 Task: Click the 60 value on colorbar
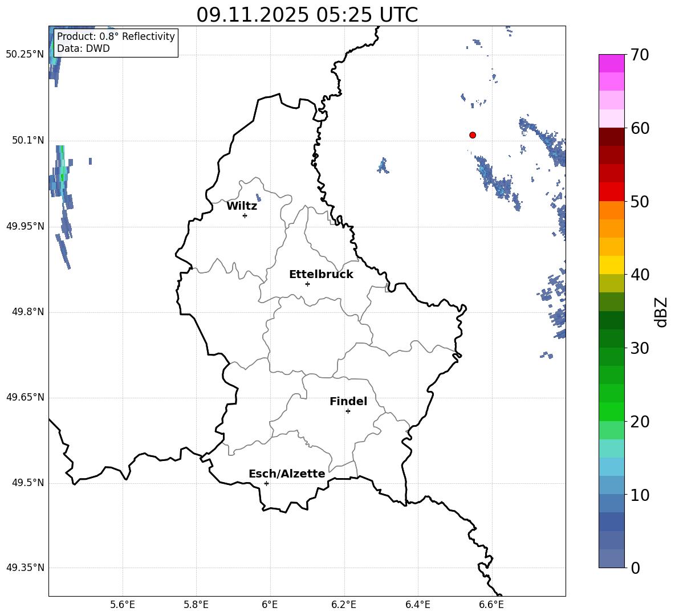tap(640, 128)
